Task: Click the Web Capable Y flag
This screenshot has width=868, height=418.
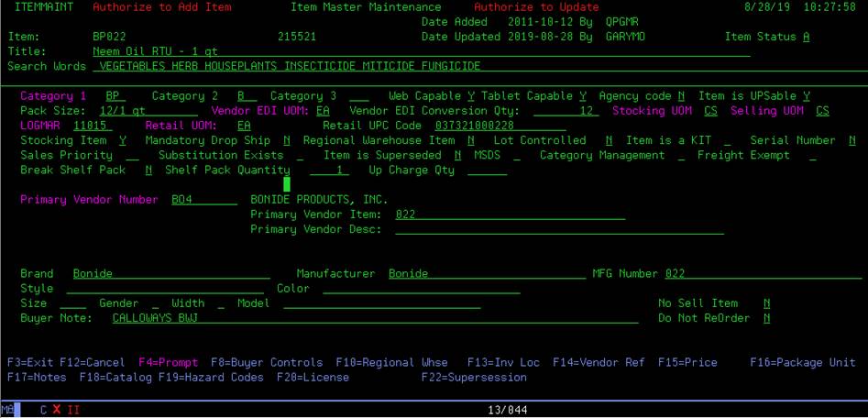Action: 471,96
